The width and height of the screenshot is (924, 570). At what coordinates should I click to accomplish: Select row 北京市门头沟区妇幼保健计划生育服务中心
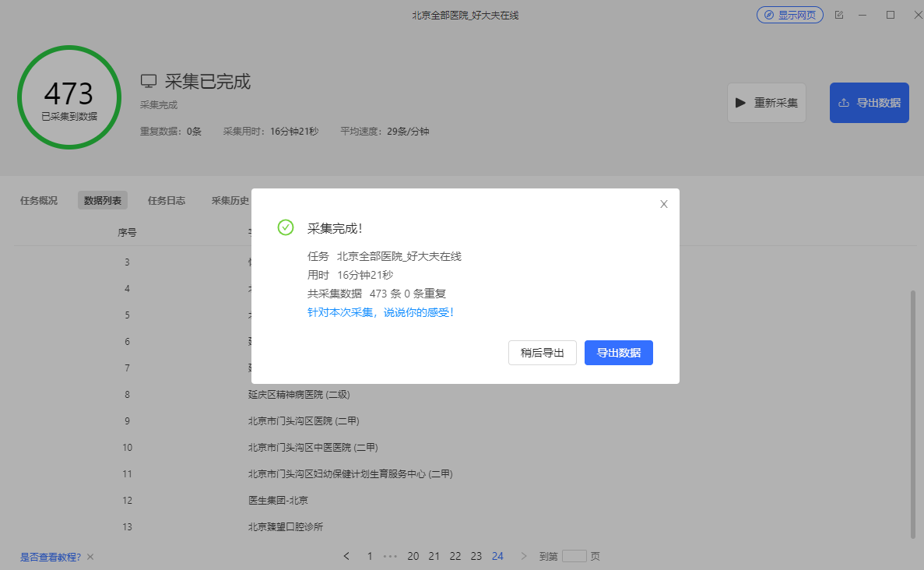coord(350,474)
